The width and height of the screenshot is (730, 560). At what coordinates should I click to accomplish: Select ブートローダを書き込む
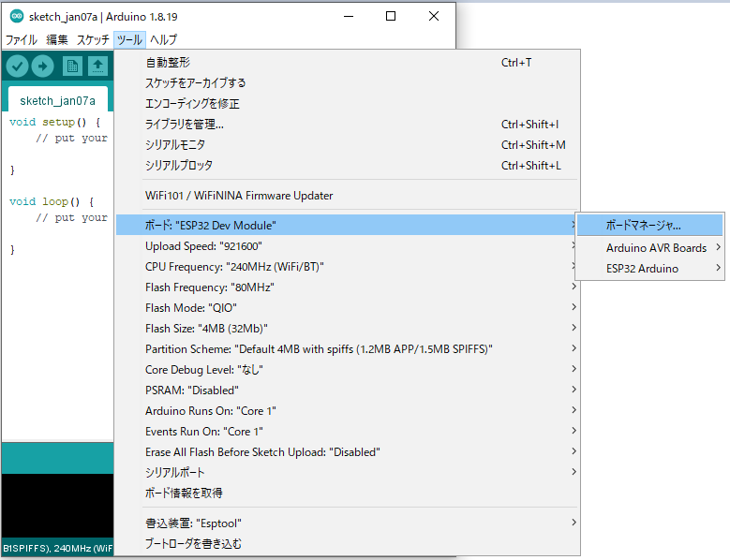click(348, 543)
